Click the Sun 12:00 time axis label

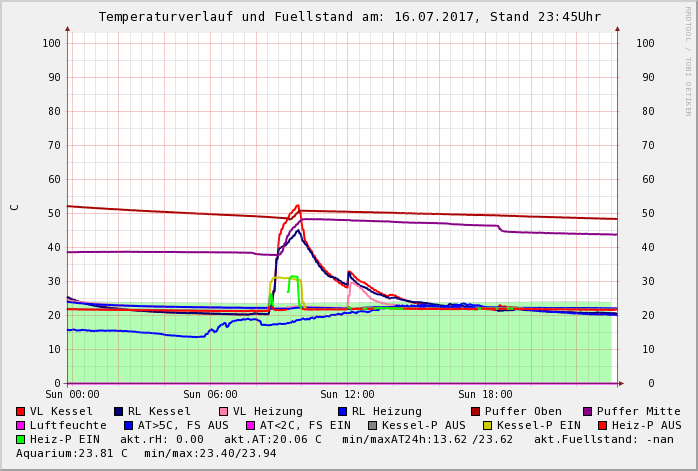tap(347, 395)
